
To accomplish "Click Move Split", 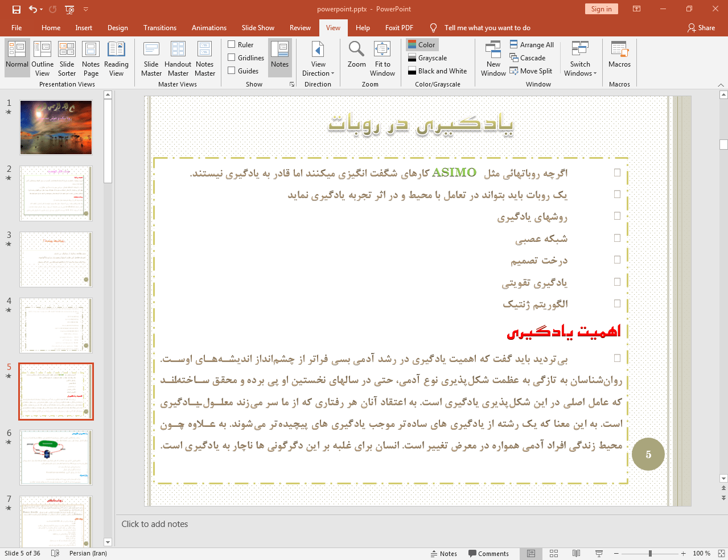I will (531, 71).
